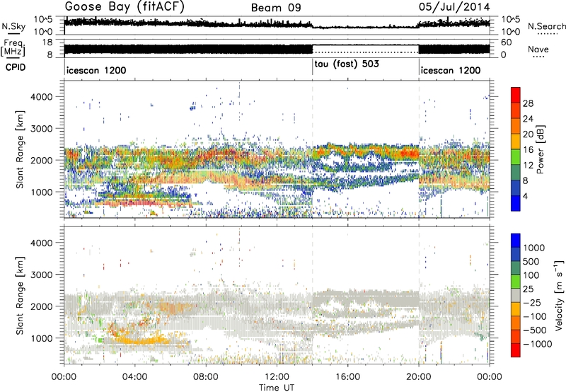The width and height of the screenshot is (566, 392).
Task: Click the blue bottom of the Power color bar
Action: [516, 203]
